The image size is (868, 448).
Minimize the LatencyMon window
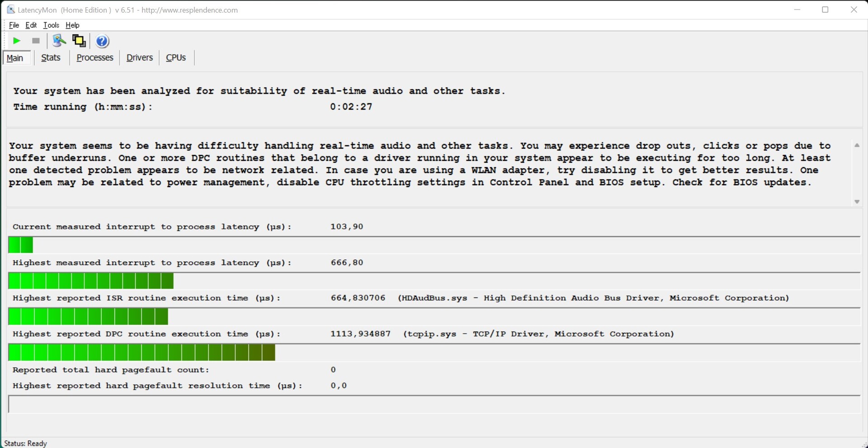797,9
